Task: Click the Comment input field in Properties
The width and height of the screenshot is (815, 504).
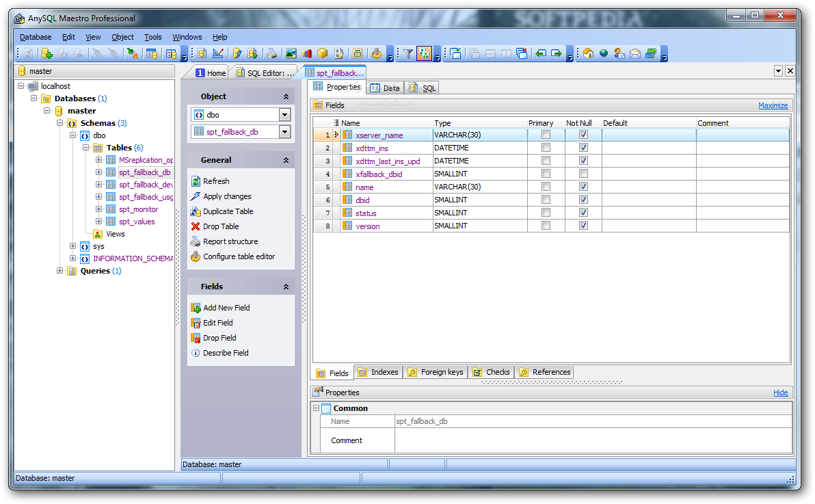Action: pos(593,440)
